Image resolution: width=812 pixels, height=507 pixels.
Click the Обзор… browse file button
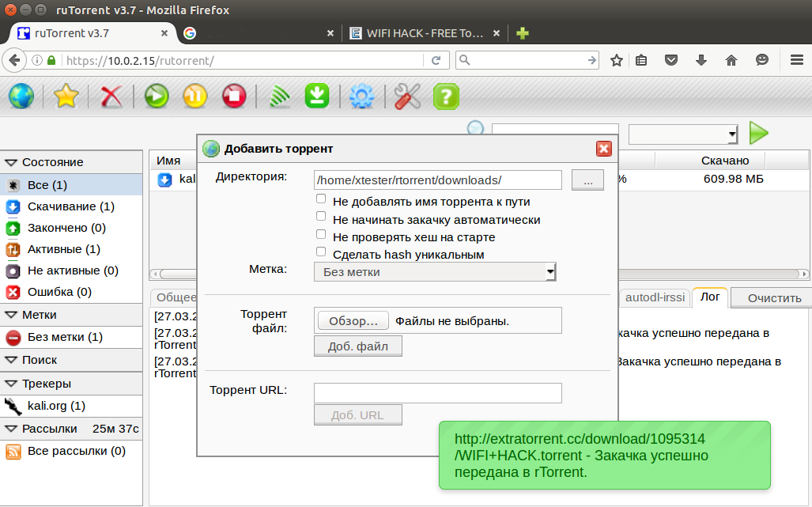point(353,321)
